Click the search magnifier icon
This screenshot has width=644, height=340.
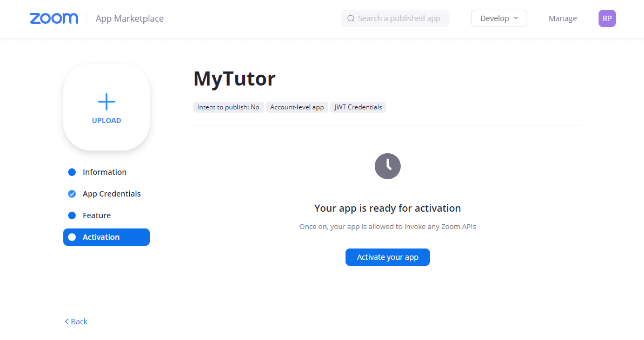(350, 18)
